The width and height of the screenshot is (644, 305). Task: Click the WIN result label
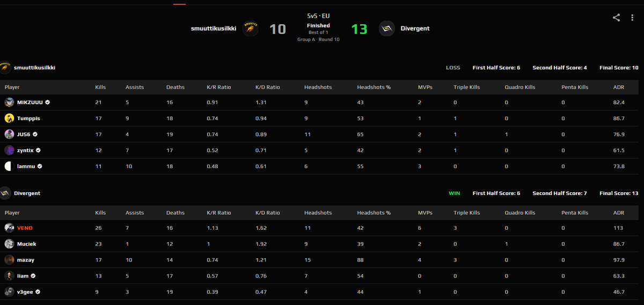point(455,193)
